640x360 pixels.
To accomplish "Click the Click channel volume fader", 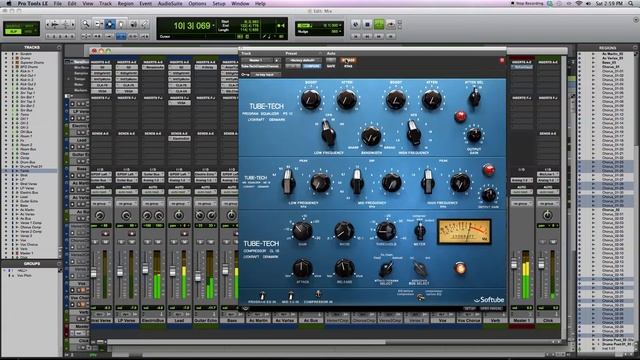I will click(541, 265).
